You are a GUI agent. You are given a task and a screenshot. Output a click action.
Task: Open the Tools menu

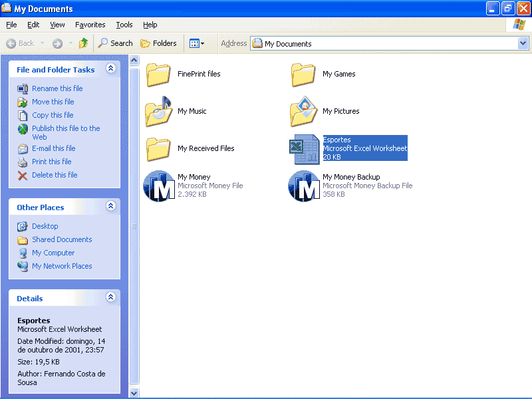(124, 25)
